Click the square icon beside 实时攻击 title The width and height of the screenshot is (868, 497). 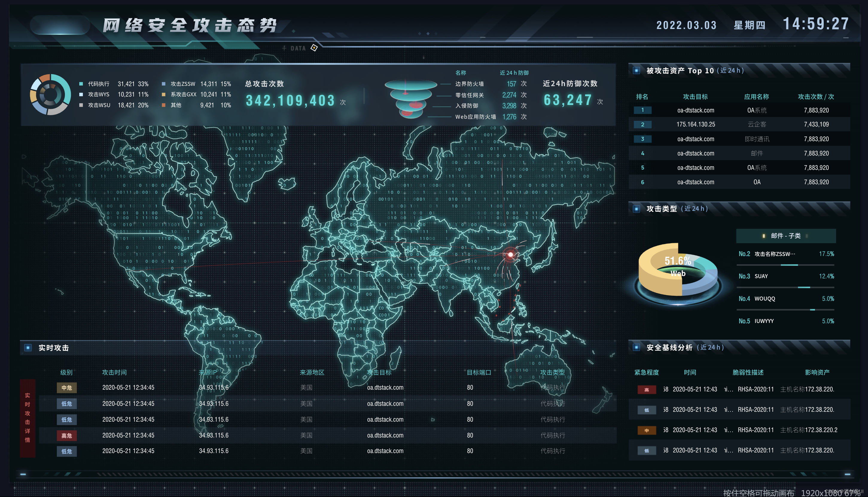point(28,347)
